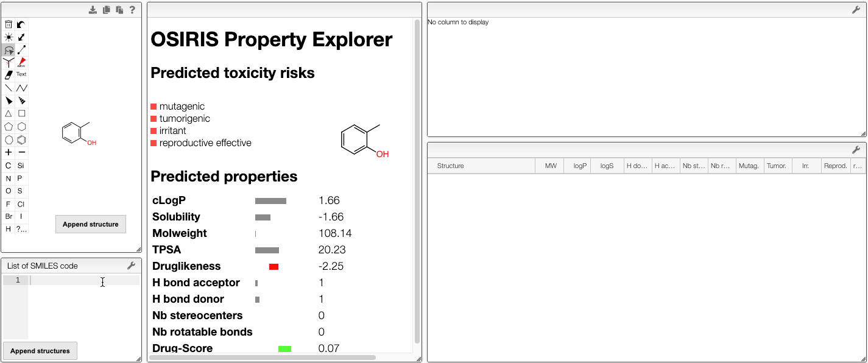This screenshot has height=363, width=868.
Task: Select the single bond line tool
Action: click(x=9, y=88)
